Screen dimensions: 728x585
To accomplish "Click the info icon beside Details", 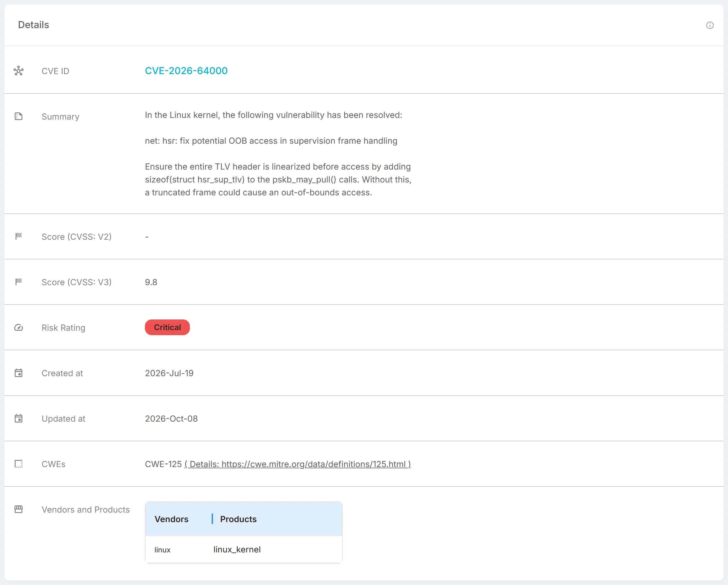I will coord(710,25).
